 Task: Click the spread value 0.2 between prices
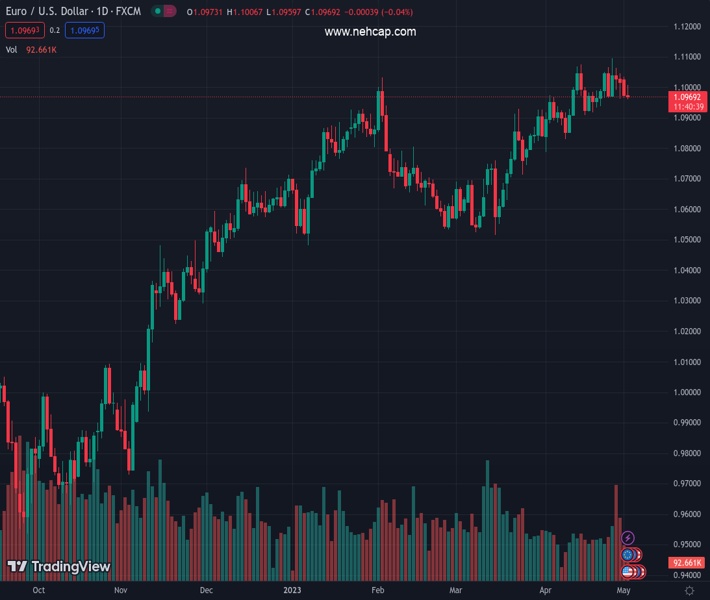click(x=54, y=30)
